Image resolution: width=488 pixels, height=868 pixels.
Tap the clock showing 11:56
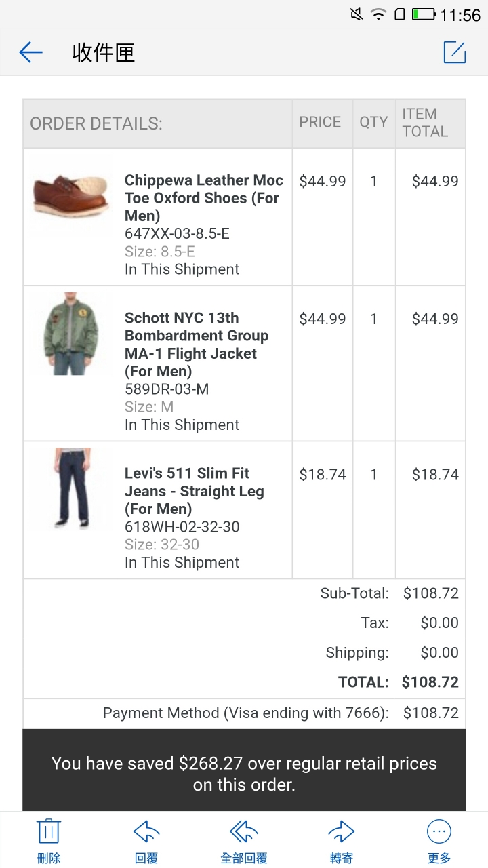pos(460,15)
